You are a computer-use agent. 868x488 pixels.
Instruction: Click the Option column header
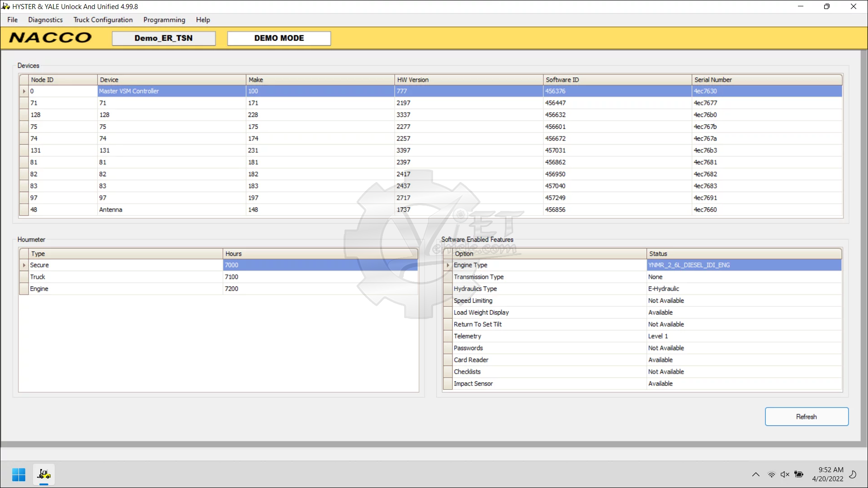click(x=549, y=253)
